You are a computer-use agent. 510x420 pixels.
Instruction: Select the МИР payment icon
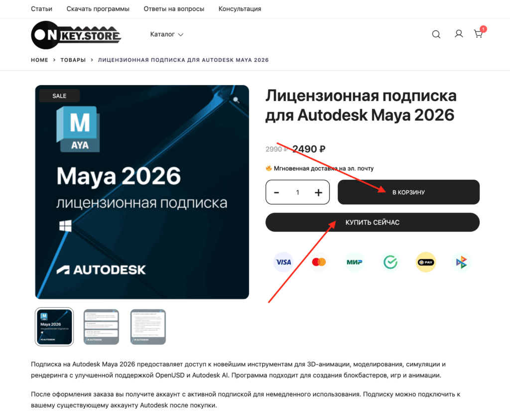[355, 262]
